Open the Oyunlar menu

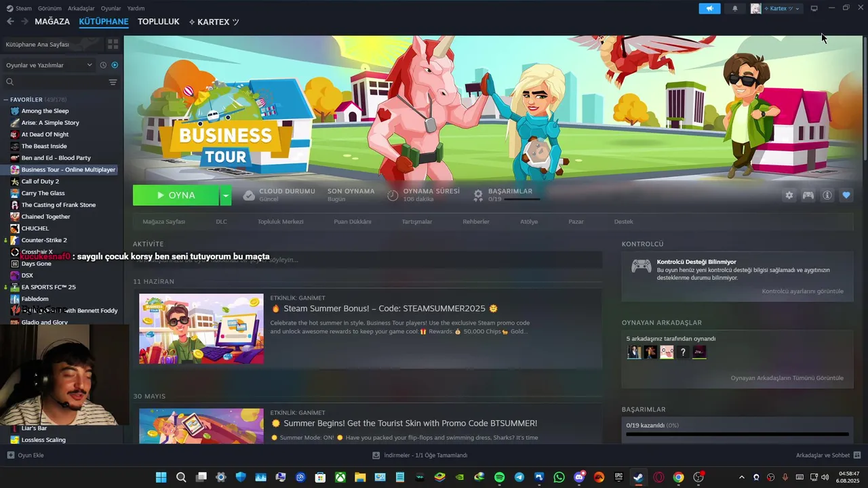click(111, 8)
